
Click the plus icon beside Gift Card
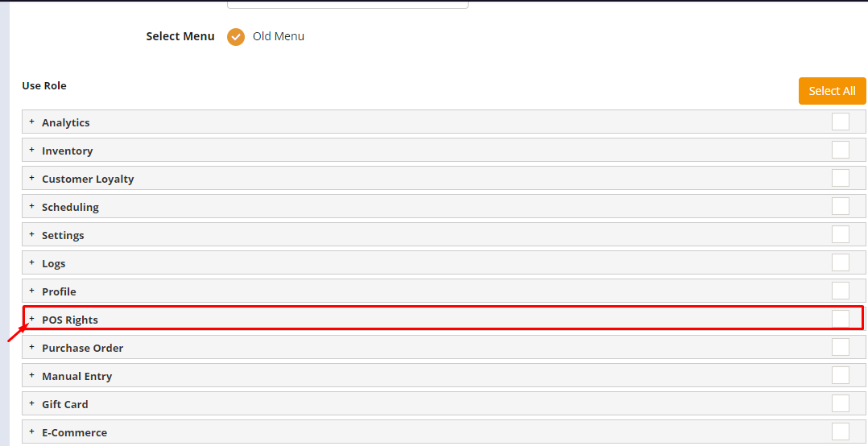(x=32, y=403)
